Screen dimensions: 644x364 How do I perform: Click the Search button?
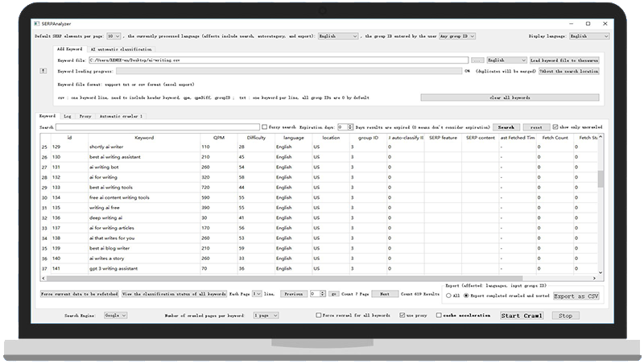pos(506,127)
